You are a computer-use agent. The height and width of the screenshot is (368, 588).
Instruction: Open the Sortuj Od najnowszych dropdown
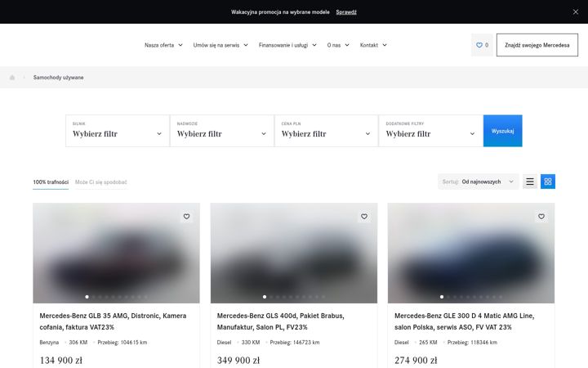tap(478, 182)
